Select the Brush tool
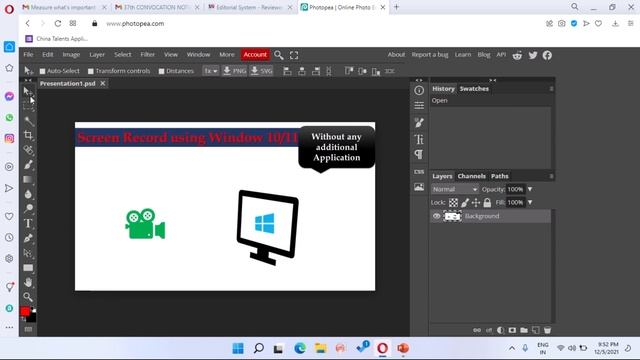The image size is (640, 360). coord(28,164)
